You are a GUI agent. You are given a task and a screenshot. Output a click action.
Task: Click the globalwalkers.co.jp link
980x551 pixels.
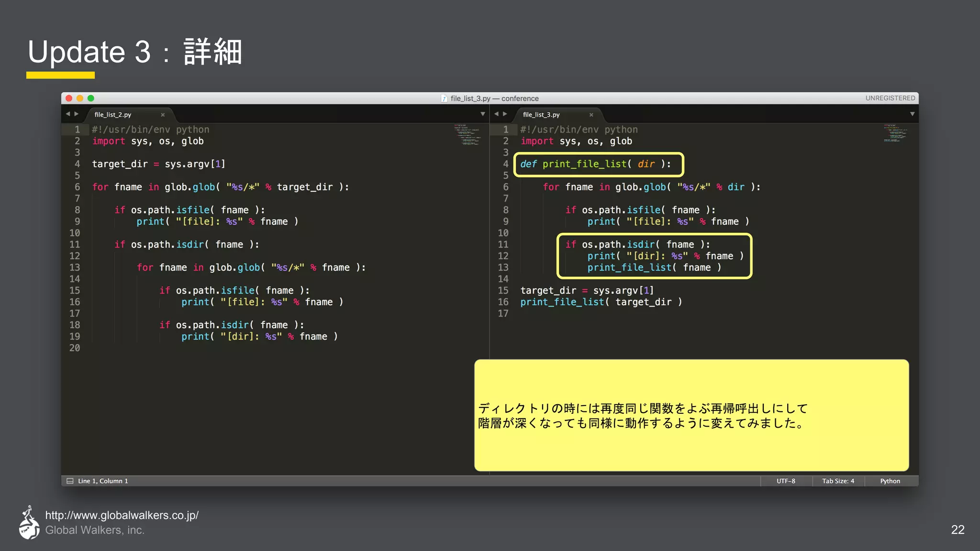tap(122, 515)
